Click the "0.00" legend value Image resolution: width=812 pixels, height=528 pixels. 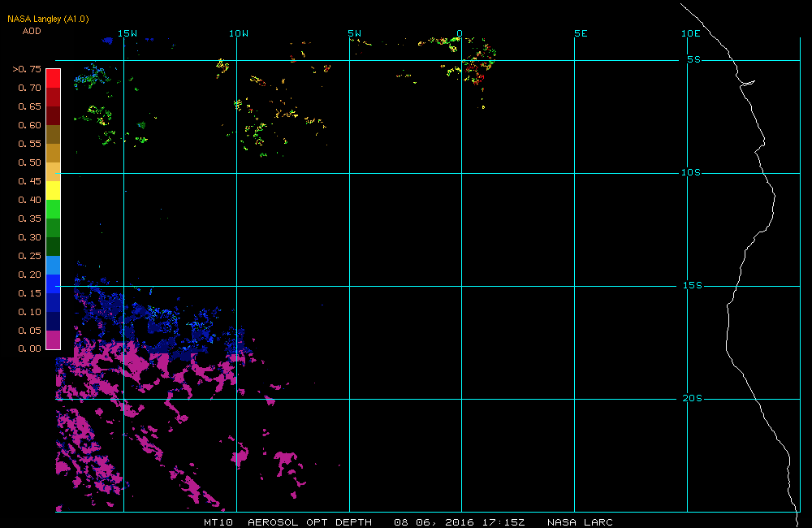[x=29, y=348]
